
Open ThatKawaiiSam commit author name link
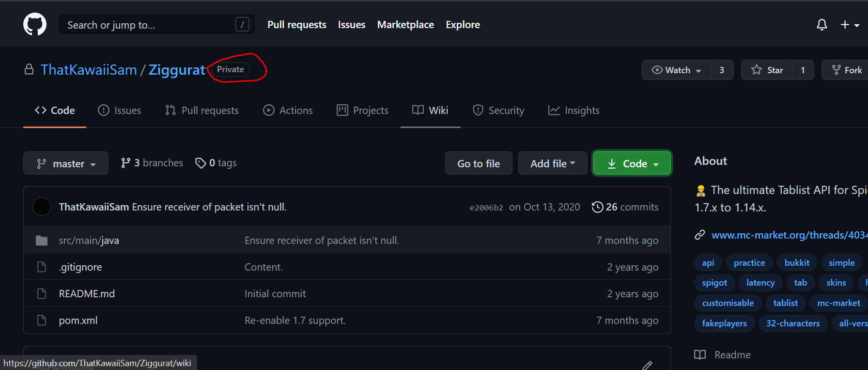coord(94,207)
